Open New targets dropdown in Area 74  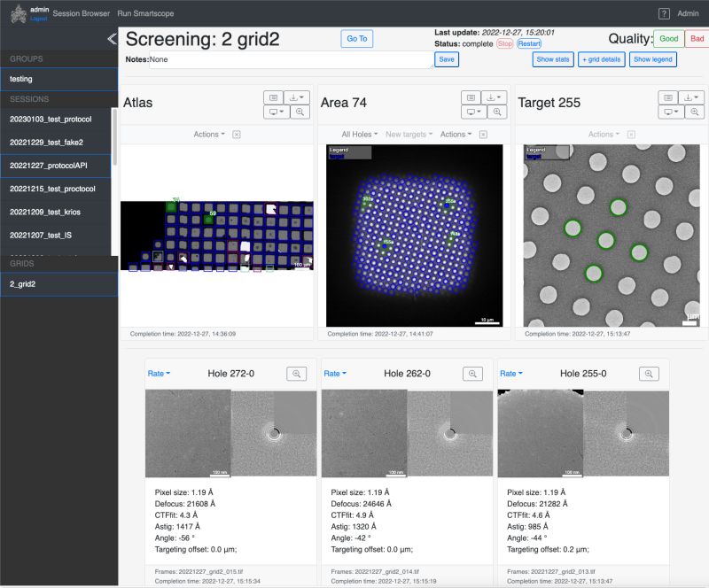pyautogui.click(x=409, y=135)
